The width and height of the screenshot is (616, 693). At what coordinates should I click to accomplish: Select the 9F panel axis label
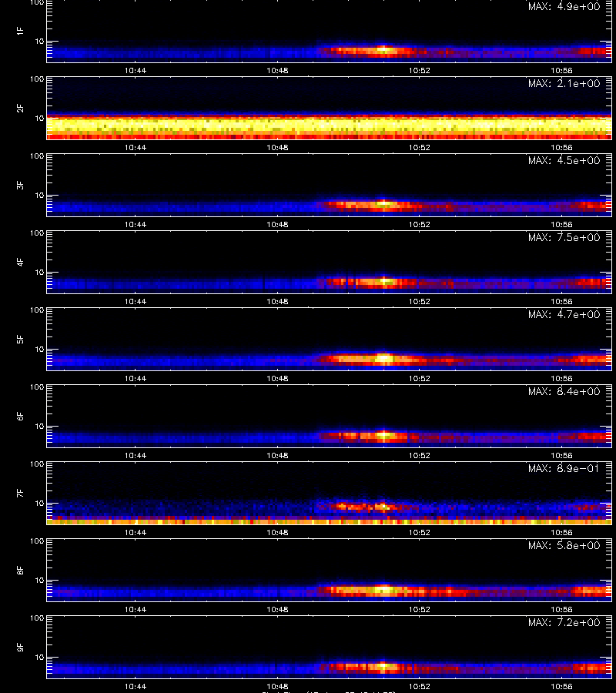(20, 647)
